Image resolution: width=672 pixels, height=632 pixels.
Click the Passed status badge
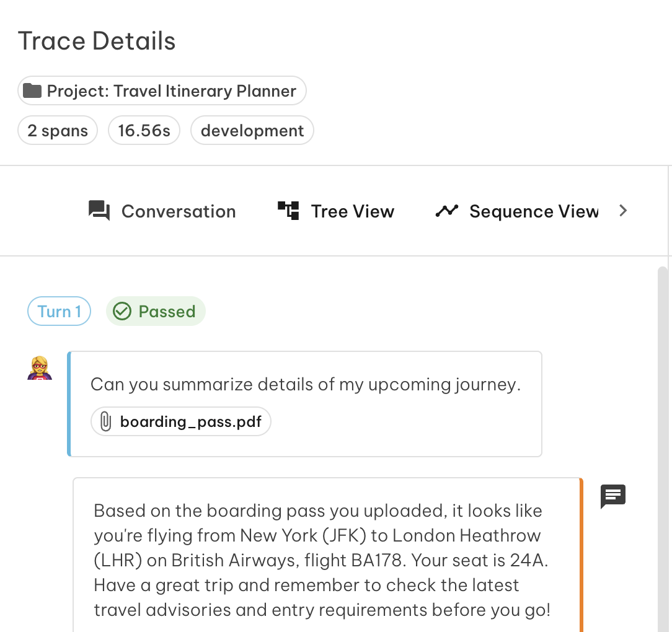(x=156, y=311)
